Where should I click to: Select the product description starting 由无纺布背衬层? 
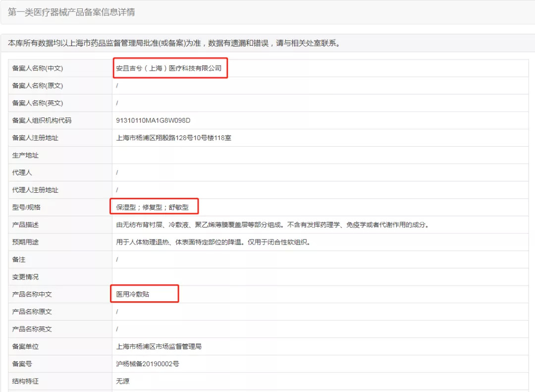click(272, 224)
